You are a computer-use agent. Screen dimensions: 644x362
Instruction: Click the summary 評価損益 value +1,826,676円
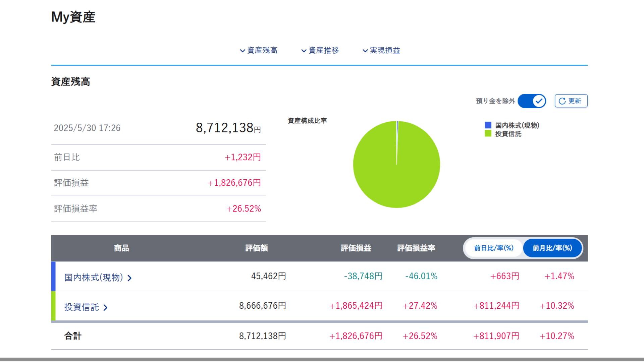234,183
